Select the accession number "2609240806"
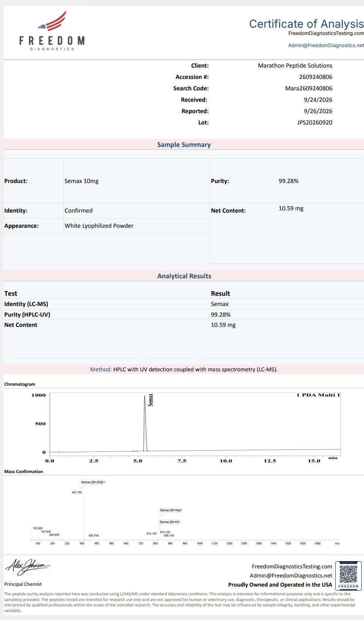Viewport: 364px width, 620px height. point(315,77)
